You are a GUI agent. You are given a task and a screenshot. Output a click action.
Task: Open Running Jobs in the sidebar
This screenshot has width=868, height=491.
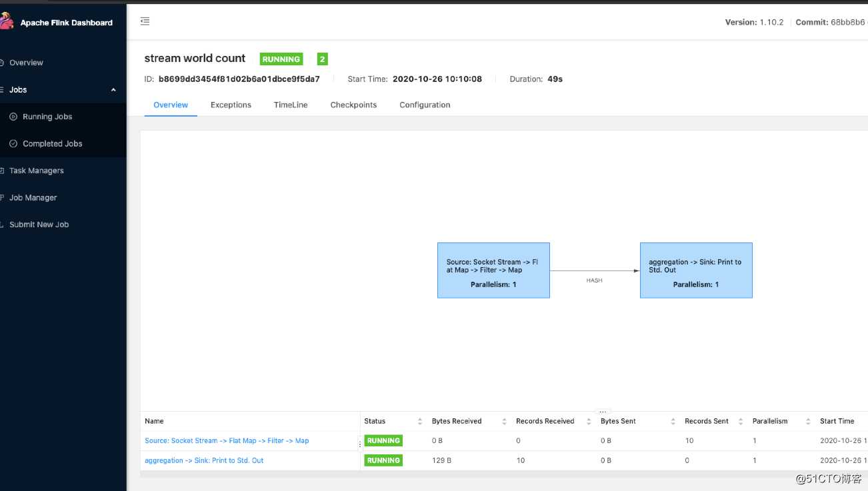coord(47,117)
